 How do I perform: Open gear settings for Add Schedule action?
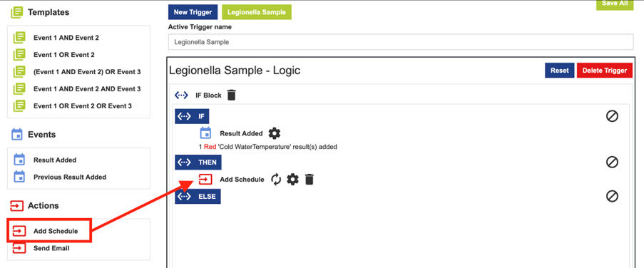coord(292,180)
